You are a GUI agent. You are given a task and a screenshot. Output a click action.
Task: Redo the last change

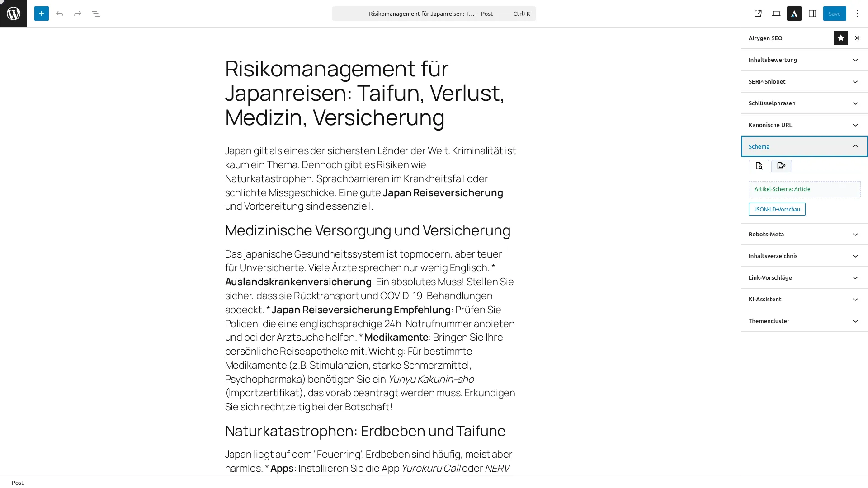[78, 14]
